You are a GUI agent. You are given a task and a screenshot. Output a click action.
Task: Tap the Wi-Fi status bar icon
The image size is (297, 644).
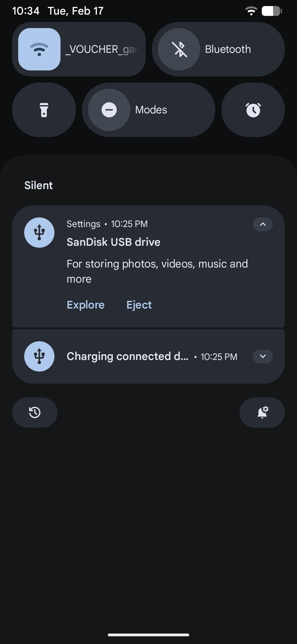point(251,11)
